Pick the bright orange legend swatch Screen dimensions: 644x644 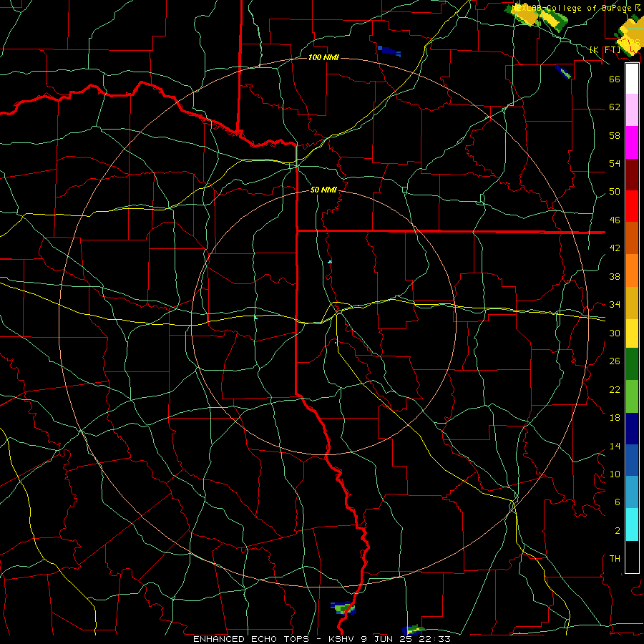tap(632, 270)
